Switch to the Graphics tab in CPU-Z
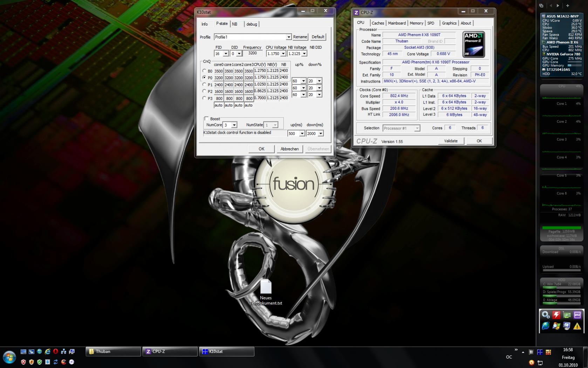This screenshot has width=588, height=368. pyautogui.click(x=449, y=23)
